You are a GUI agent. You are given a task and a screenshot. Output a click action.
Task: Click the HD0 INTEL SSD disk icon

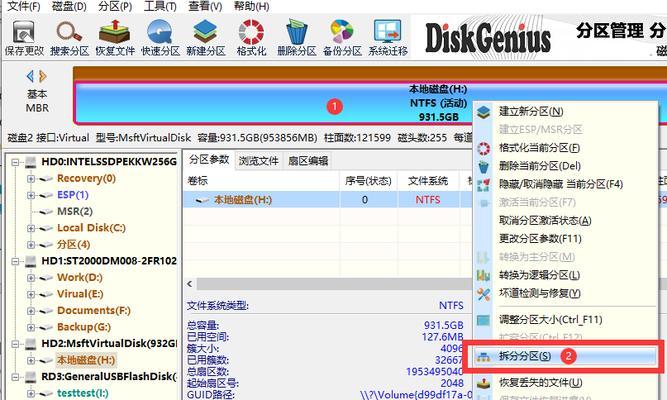31,162
